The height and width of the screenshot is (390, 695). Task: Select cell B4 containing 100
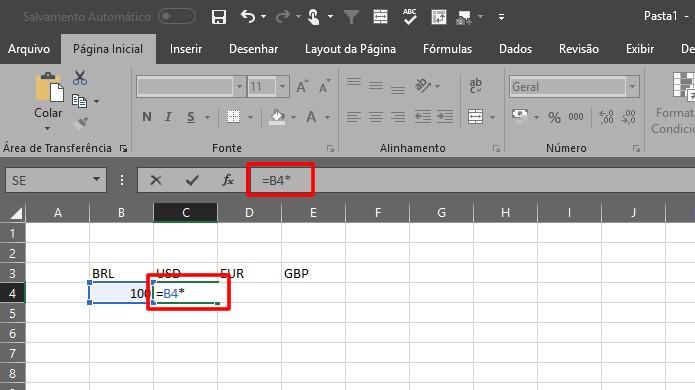121,293
